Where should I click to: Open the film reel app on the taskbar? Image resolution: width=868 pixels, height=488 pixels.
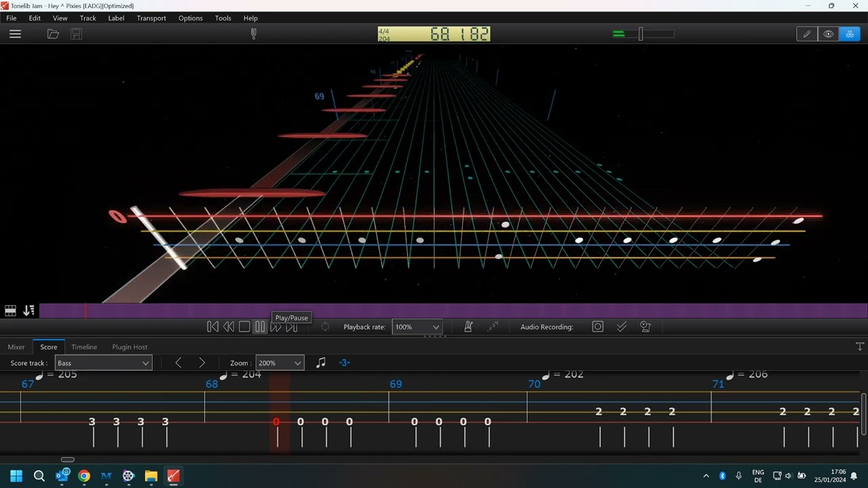128,476
